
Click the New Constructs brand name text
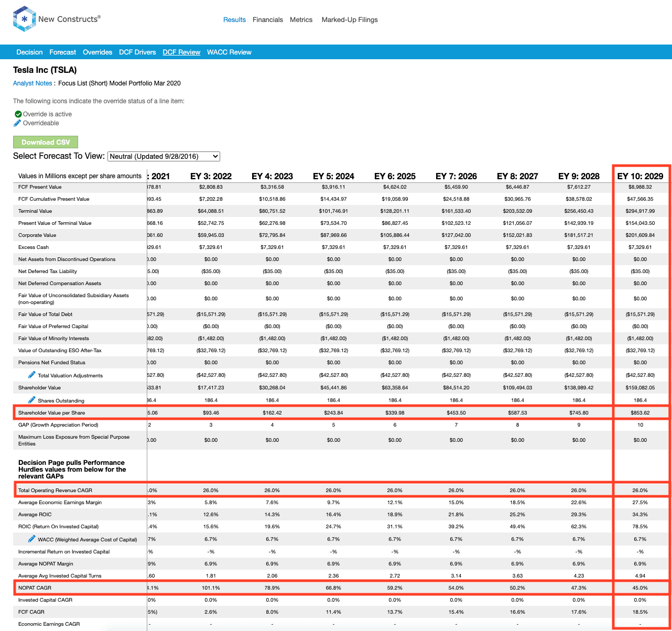tap(69, 19)
